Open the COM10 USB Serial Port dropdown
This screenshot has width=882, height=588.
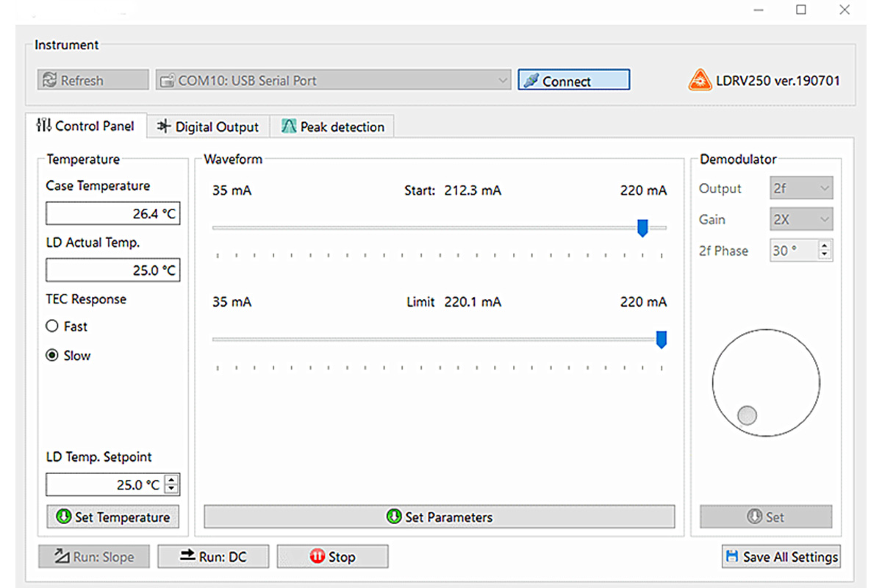tap(333, 81)
